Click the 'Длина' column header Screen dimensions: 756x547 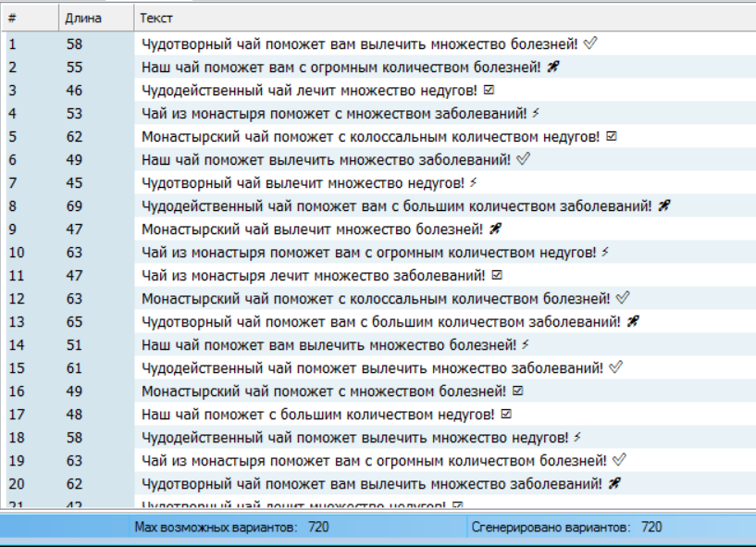click(96, 19)
